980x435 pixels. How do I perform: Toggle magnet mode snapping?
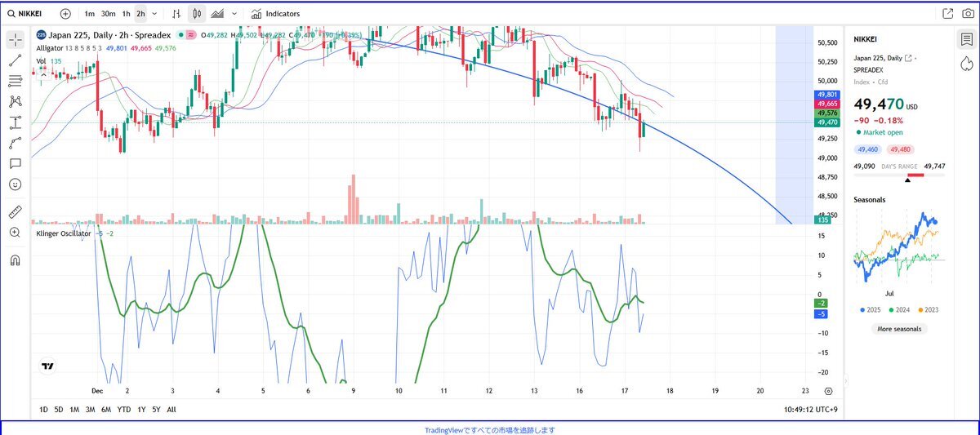point(15,260)
